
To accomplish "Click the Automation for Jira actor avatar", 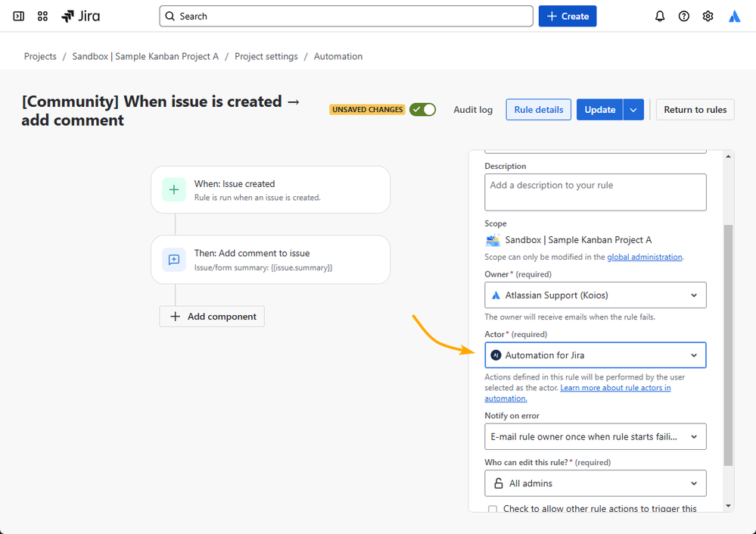I will coord(496,355).
